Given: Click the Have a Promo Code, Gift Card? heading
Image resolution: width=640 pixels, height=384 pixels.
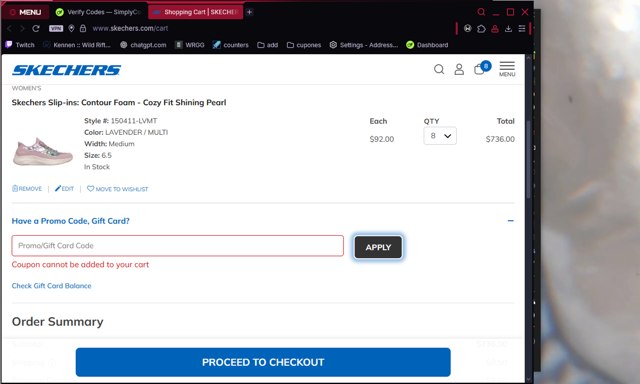Looking at the screenshot, I should (71, 221).
